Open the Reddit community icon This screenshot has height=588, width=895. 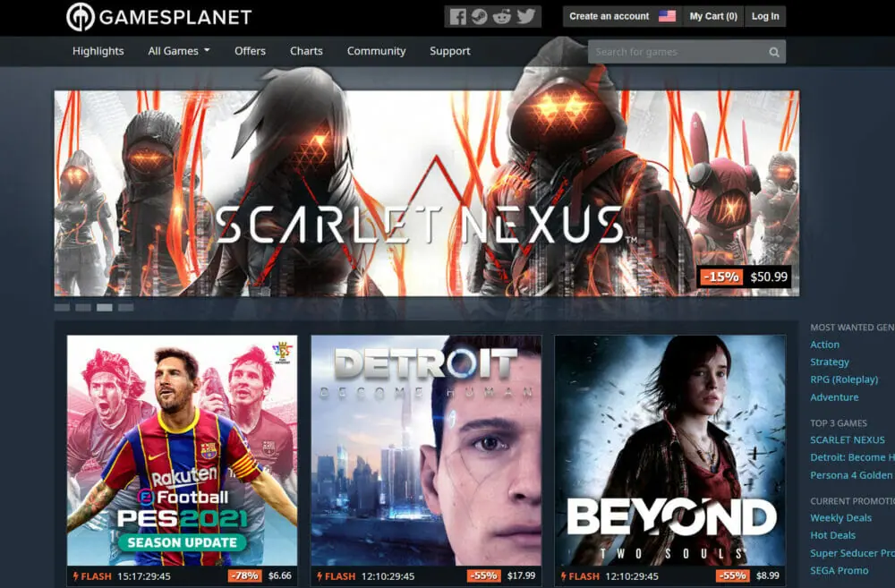pyautogui.click(x=503, y=16)
